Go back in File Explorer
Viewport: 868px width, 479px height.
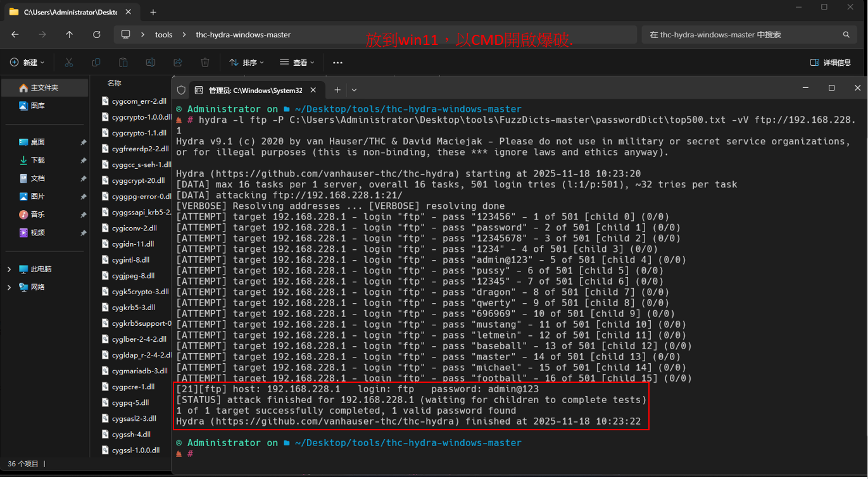click(15, 35)
